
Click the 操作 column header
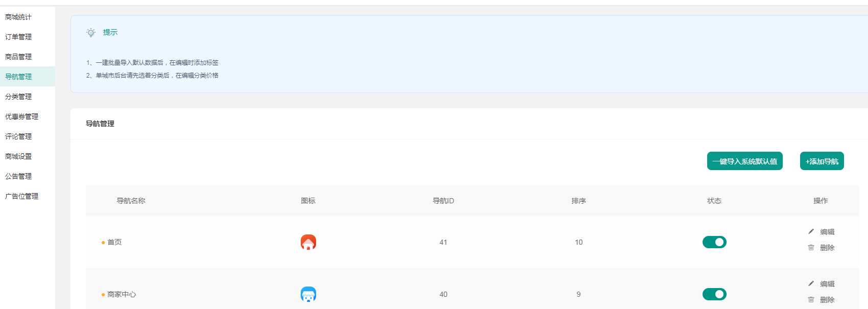coord(821,201)
